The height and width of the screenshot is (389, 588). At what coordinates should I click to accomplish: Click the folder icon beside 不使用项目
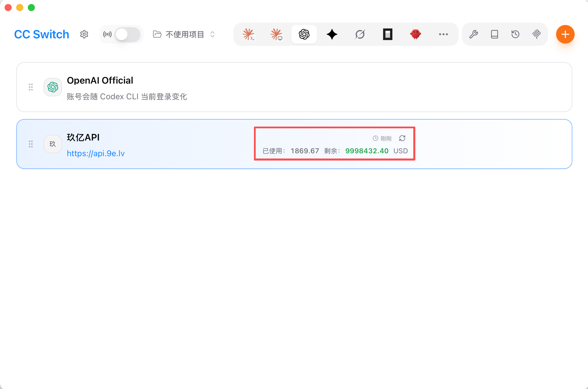pos(157,34)
